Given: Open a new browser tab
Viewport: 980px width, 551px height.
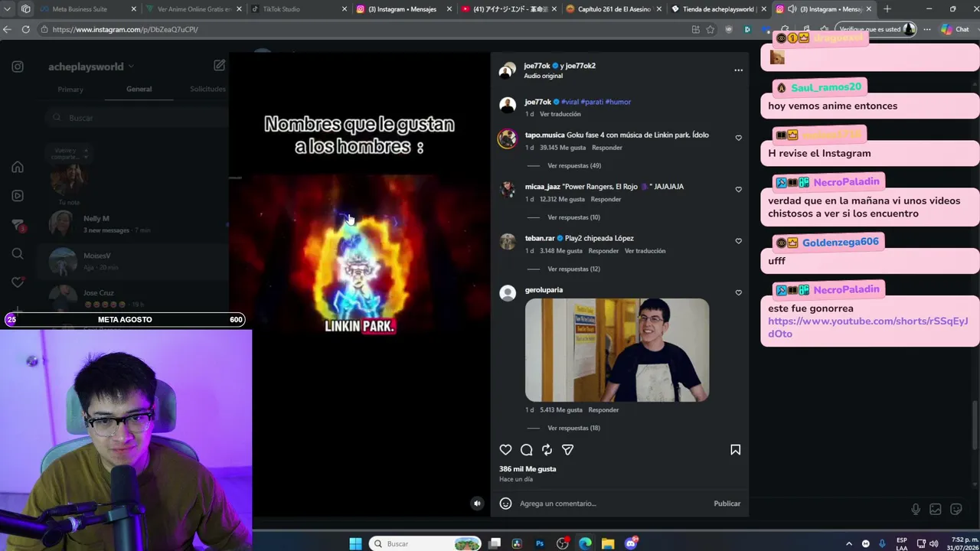Looking at the screenshot, I should pos(887,9).
